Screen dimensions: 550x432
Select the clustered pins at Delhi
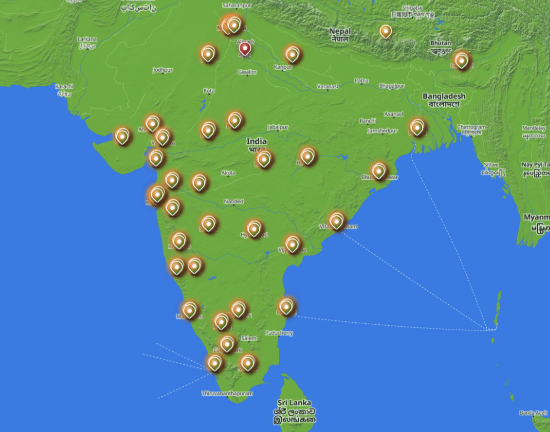click(x=231, y=25)
